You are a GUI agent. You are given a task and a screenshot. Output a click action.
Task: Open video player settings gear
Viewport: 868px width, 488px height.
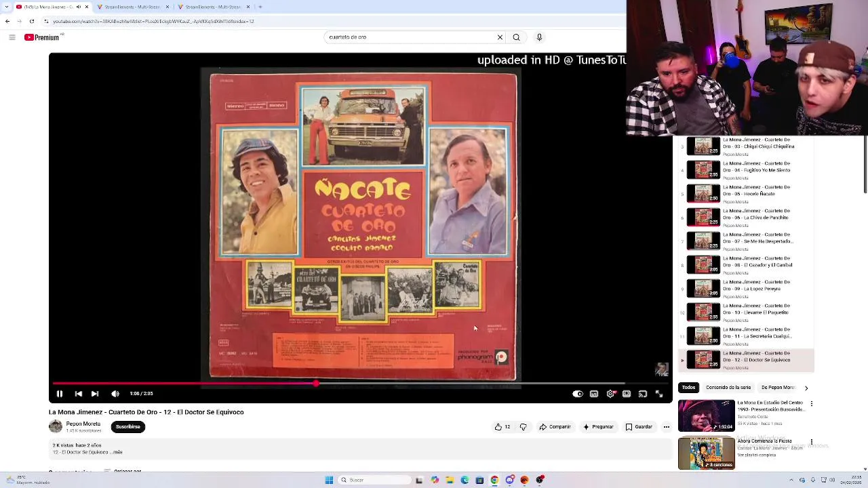click(x=610, y=394)
